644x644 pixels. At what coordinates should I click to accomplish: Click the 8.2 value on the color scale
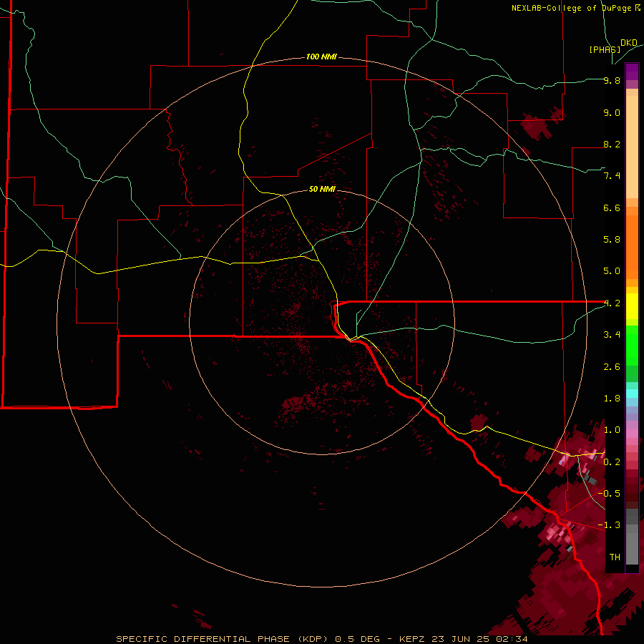612,144
